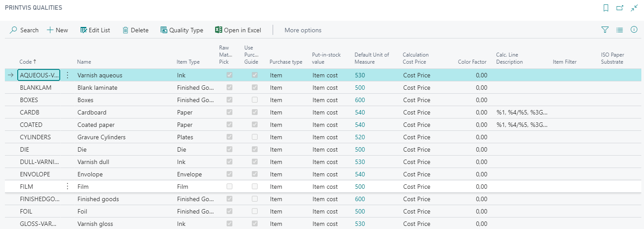This screenshot has width=644, height=229.
Task: Click the Name column header
Action: [x=84, y=62]
